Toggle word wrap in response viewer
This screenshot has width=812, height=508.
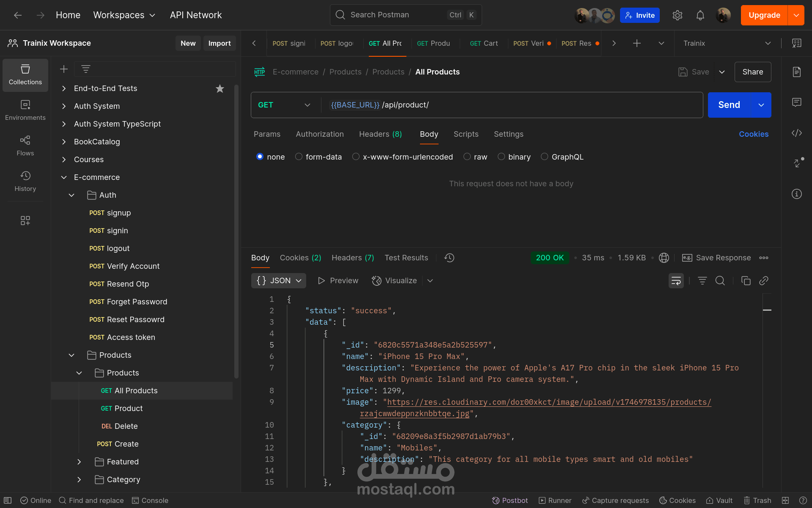coord(676,281)
